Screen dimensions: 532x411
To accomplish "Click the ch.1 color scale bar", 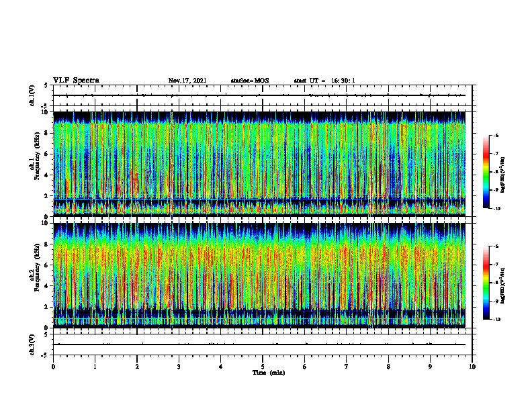I will pos(486,172).
